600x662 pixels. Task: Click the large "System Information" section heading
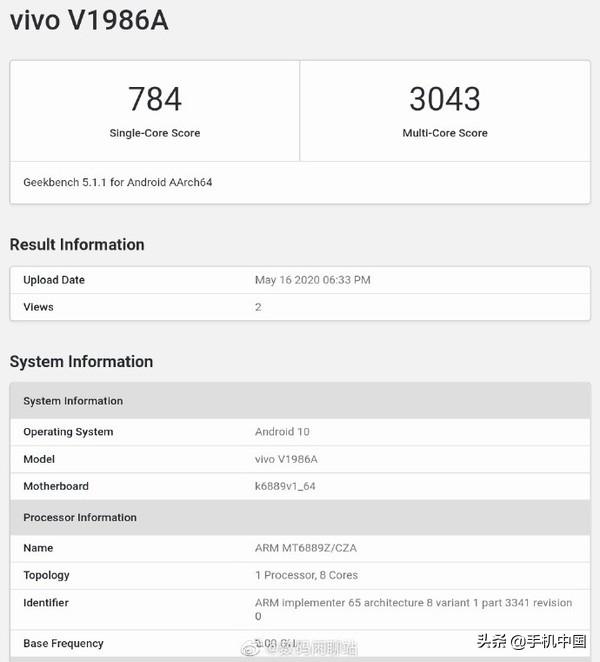pyautogui.click(x=81, y=362)
